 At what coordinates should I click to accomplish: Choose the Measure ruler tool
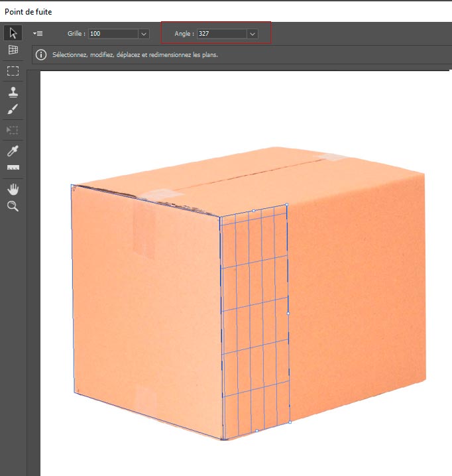13,168
